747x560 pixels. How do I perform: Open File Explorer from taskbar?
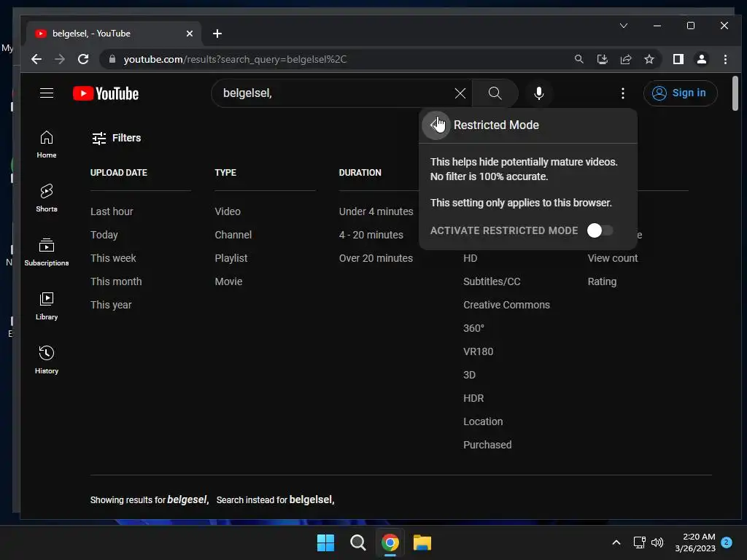[422, 542]
